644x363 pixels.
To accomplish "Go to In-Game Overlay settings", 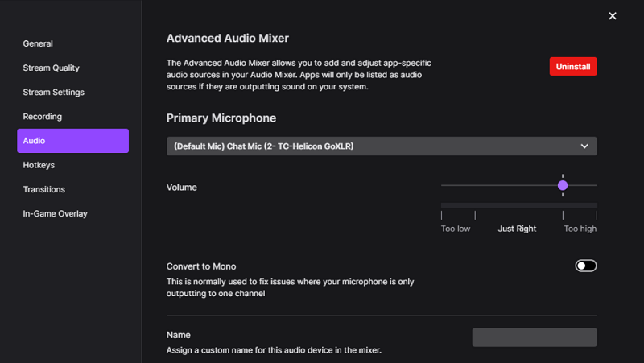I will click(55, 213).
